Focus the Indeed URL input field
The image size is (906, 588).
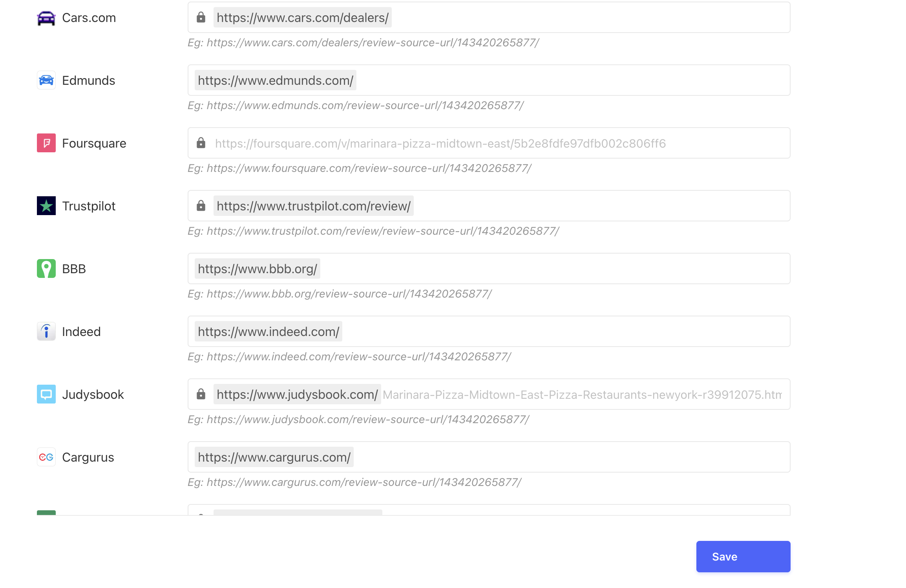click(489, 332)
